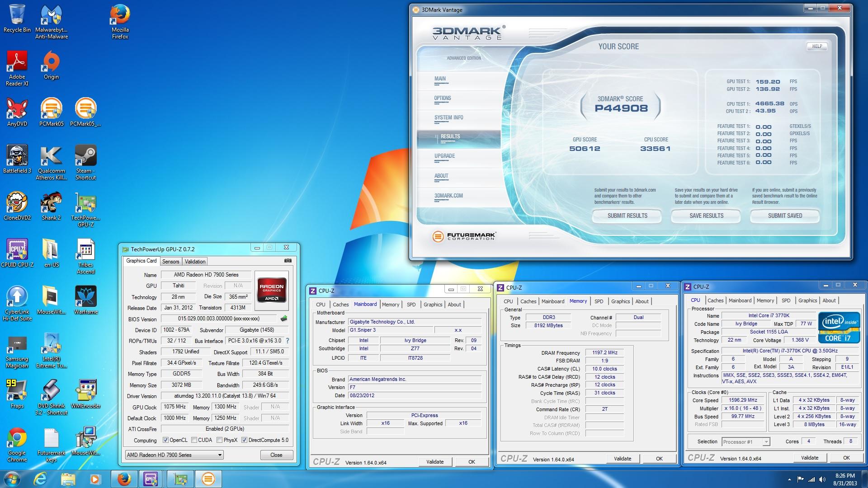The height and width of the screenshot is (488, 868).
Task: Open Google Chrome desktop shortcut
Action: point(17,445)
